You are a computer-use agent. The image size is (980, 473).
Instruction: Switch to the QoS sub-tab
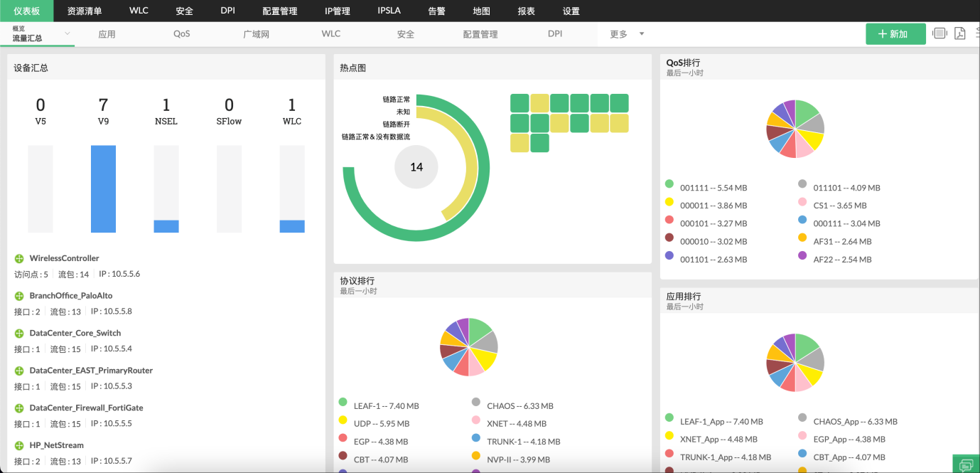(x=182, y=34)
